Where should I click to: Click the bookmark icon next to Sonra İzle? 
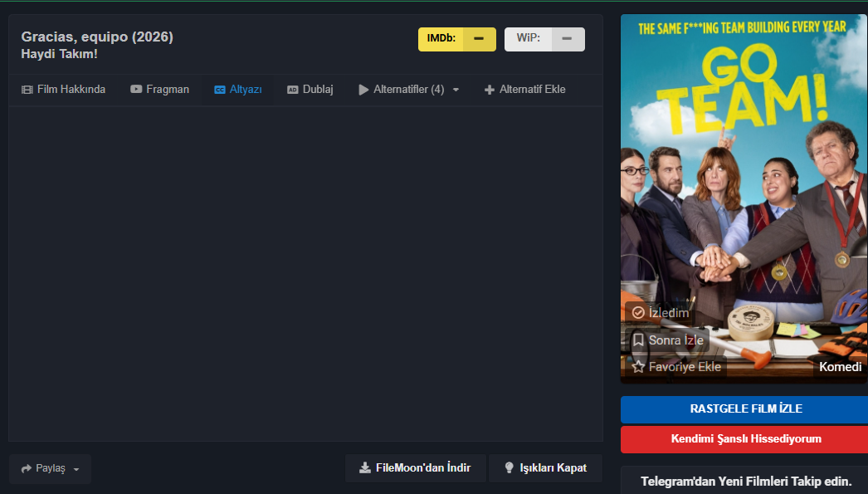tap(638, 340)
